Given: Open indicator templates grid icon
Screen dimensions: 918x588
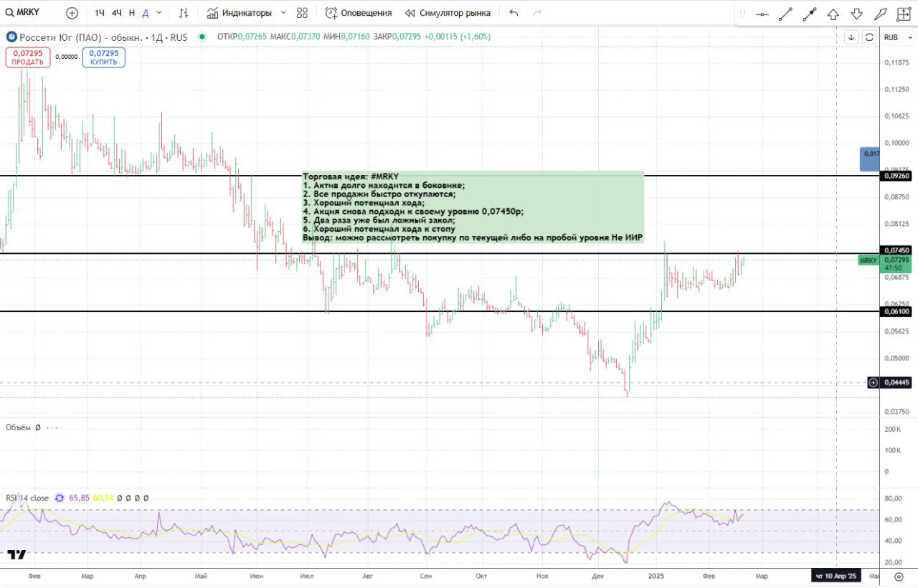Looking at the screenshot, I should [x=302, y=13].
